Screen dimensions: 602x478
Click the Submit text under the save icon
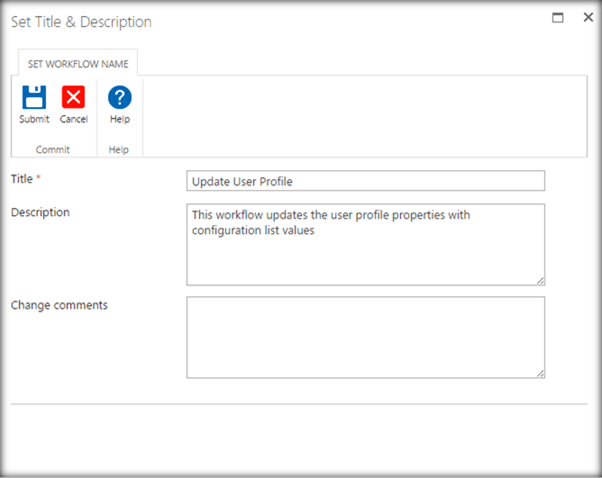[34, 119]
